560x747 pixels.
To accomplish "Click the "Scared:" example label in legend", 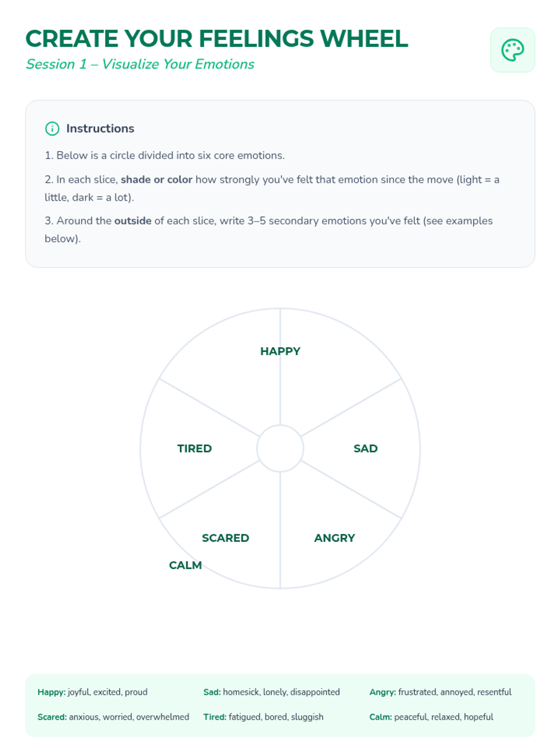I will [52, 717].
